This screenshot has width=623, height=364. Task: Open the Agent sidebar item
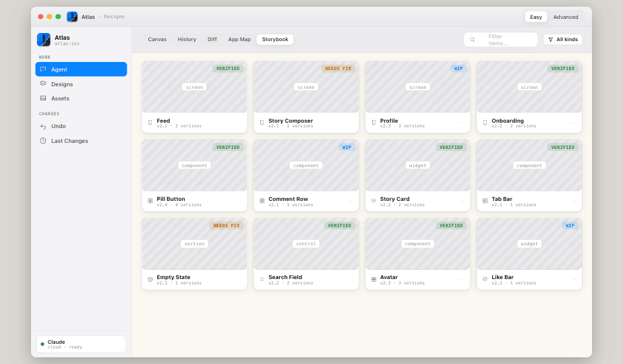pyautogui.click(x=81, y=69)
